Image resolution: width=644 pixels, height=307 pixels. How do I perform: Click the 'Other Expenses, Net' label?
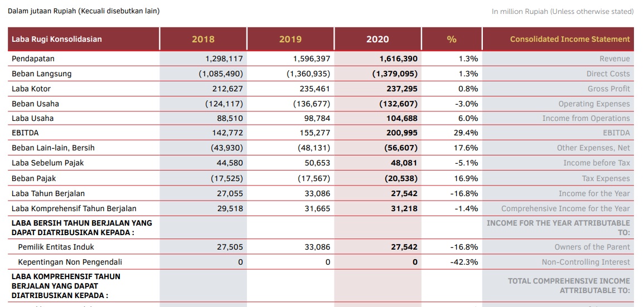[593, 148]
